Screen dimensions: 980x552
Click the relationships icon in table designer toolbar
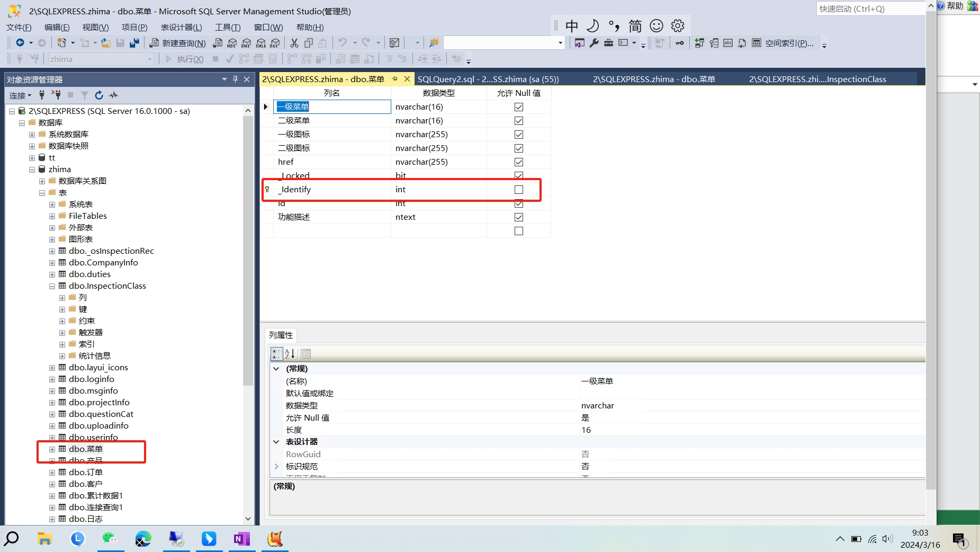point(699,43)
